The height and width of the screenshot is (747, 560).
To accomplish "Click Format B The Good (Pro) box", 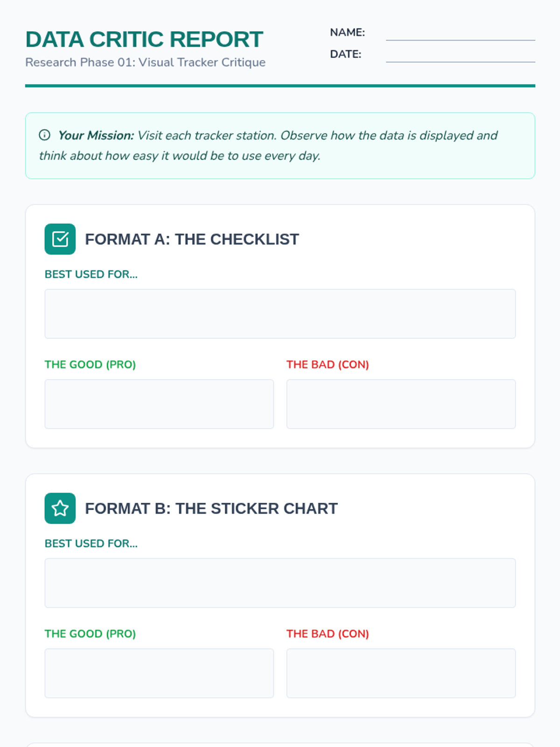I will point(159,673).
